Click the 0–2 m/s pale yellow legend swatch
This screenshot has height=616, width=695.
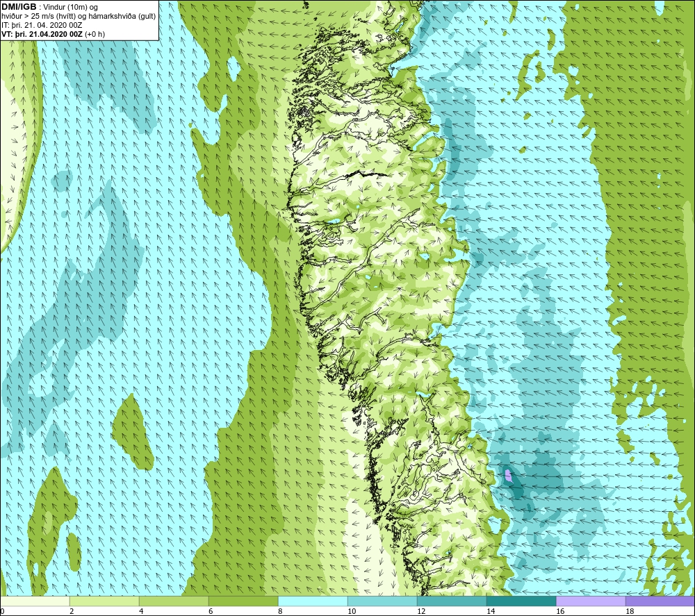click(35, 601)
